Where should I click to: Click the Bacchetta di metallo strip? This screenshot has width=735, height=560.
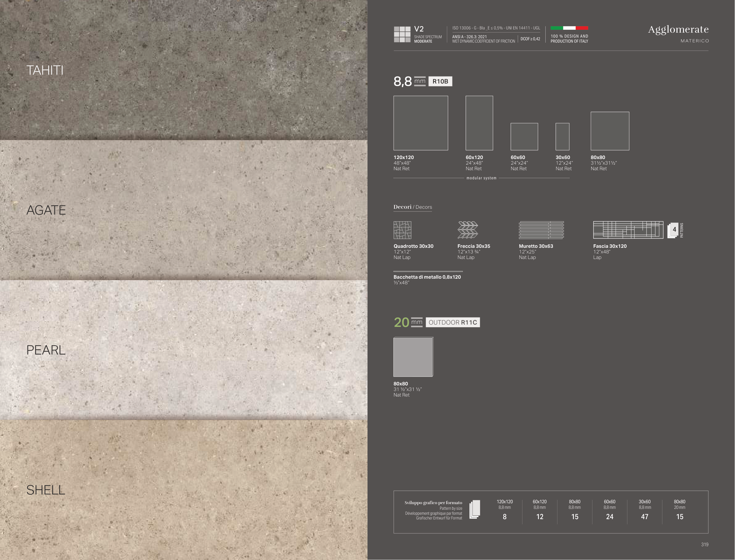point(428,271)
